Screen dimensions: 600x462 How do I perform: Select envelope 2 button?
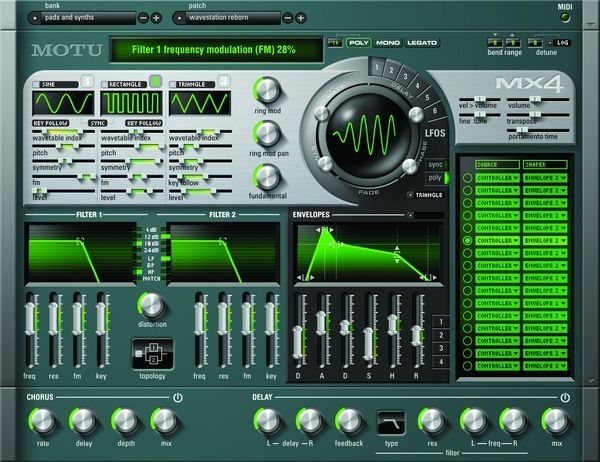(x=441, y=335)
